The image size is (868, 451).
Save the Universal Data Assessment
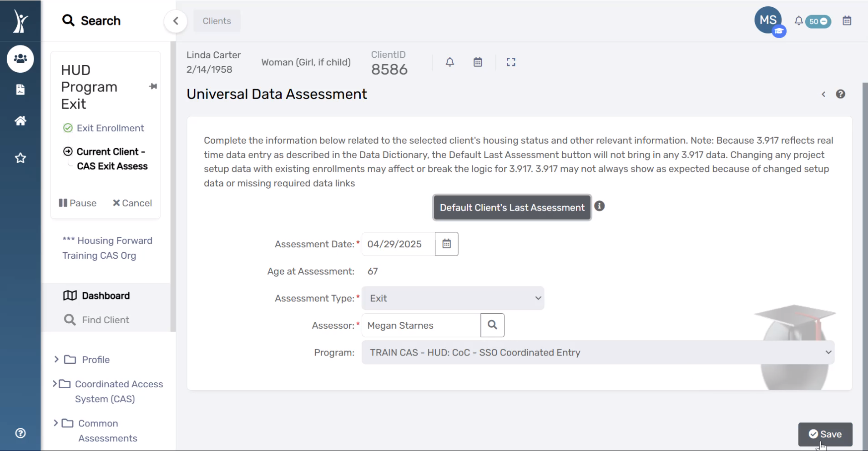click(x=825, y=434)
